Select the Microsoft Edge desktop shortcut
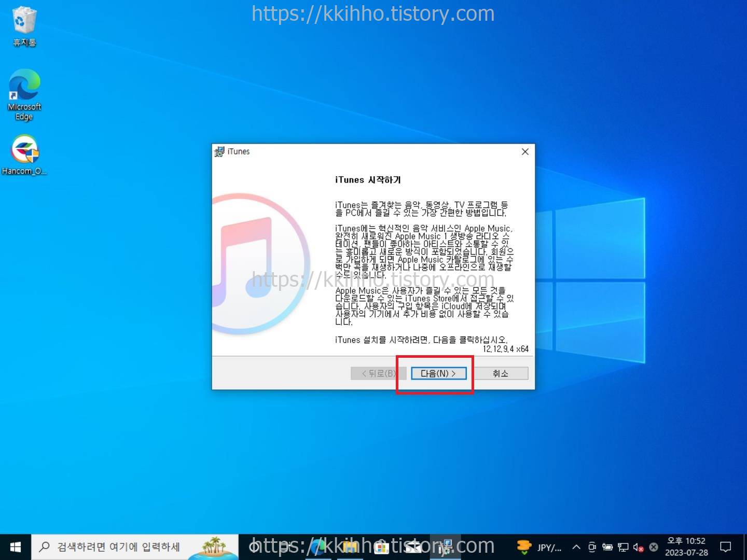Image resolution: width=747 pixels, height=560 pixels. click(24, 95)
